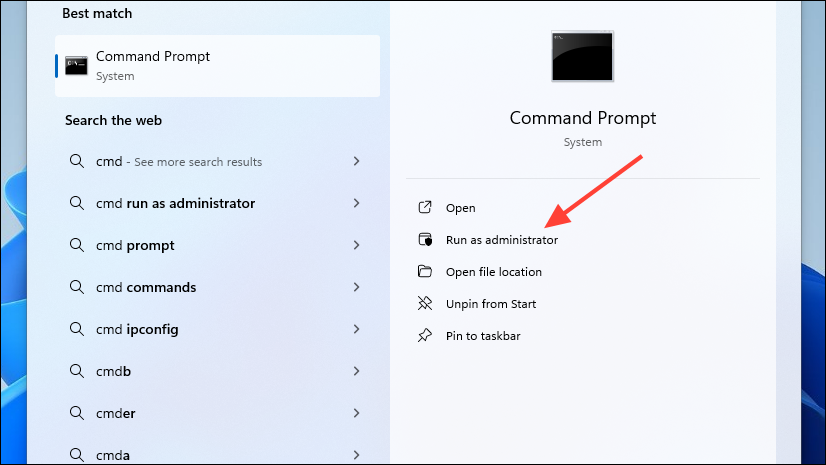Click search icon beside 'cmd - See more search results'
Image resolution: width=826 pixels, height=465 pixels.
click(x=77, y=161)
